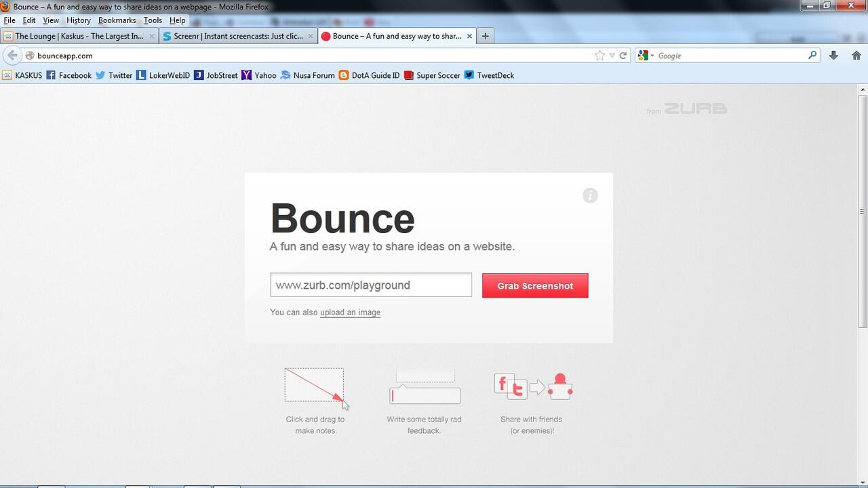The height and width of the screenshot is (488, 868).
Task: Open the Tools menu
Action: click(x=153, y=20)
